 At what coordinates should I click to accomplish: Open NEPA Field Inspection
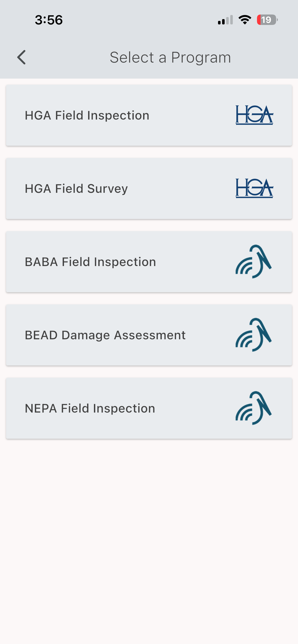click(149, 408)
